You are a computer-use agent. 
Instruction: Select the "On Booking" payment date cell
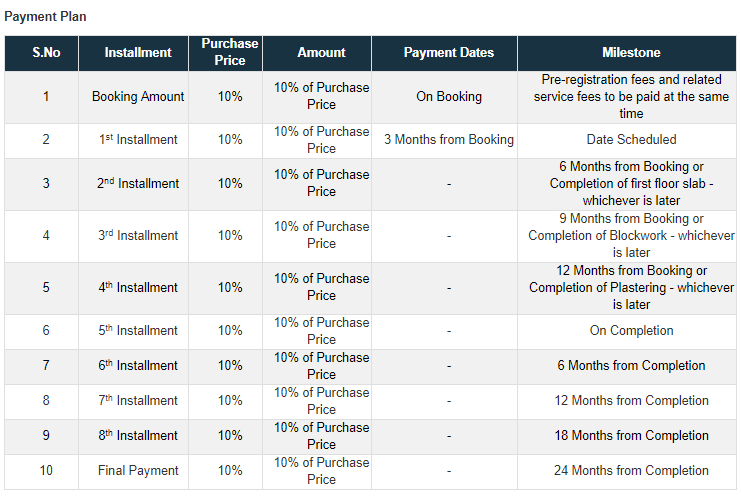pyautogui.click(x=449, y=97)
